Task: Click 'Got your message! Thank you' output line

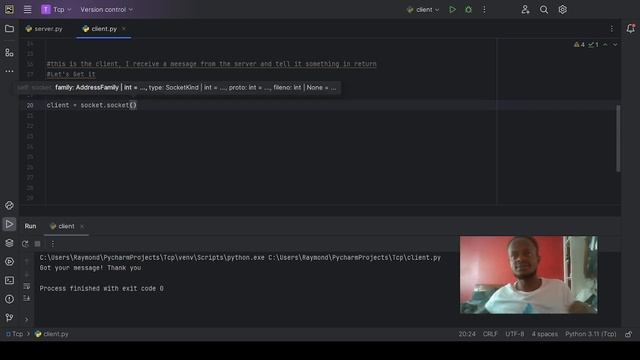Action: 90,268
